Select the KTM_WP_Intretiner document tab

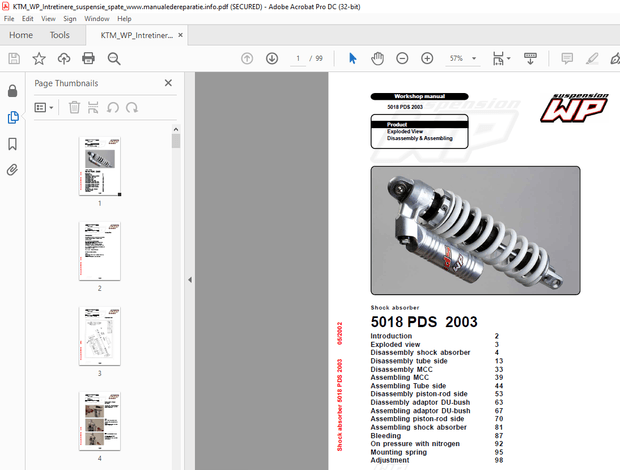tap(136, 35)
